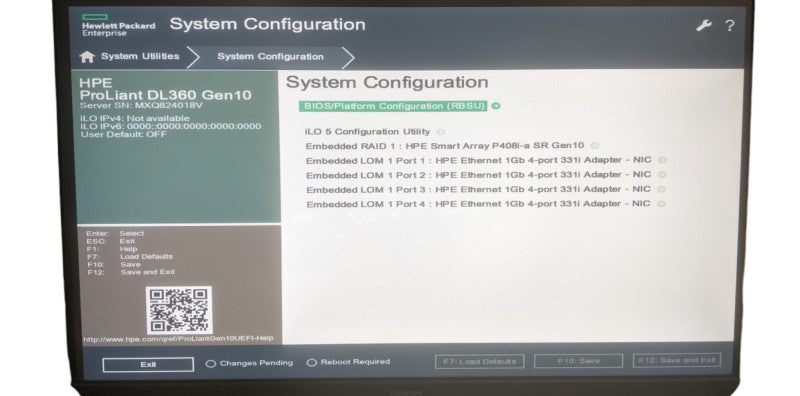800x396 pixels.
Task: Click the arrow icon beside LOM 1 Port 1
Action: (662, 160)
